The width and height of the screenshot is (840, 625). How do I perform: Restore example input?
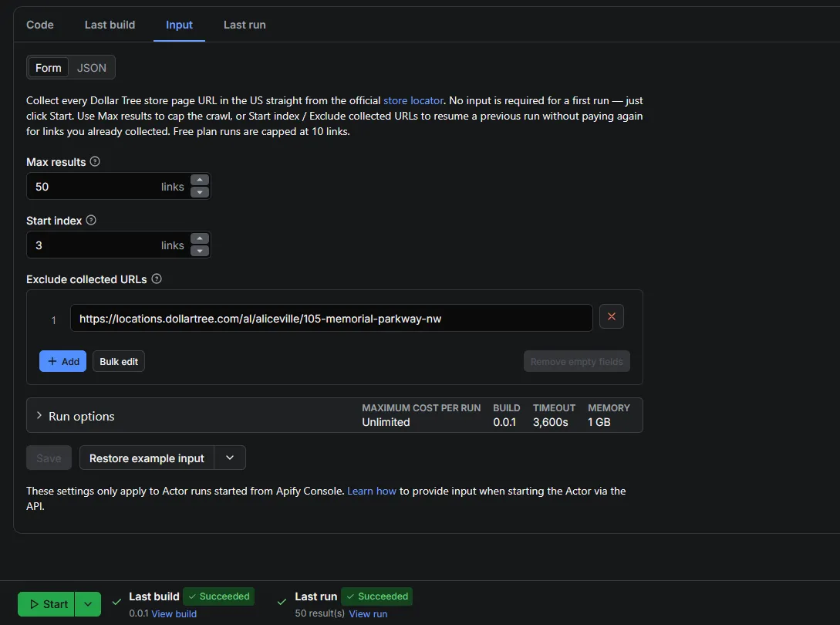(147, 458)
